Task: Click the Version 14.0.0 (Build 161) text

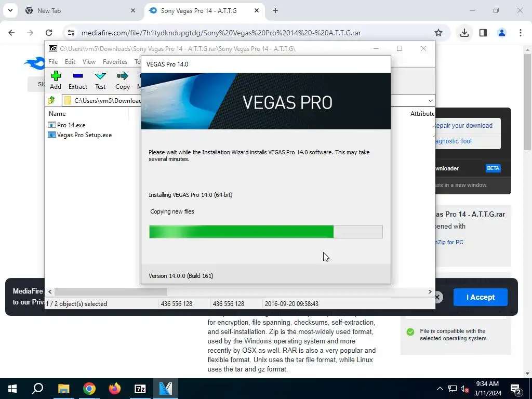Action: coord(181,276)
